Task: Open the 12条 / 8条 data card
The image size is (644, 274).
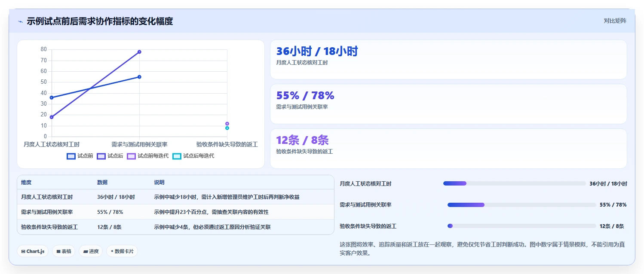Action: 448,149
